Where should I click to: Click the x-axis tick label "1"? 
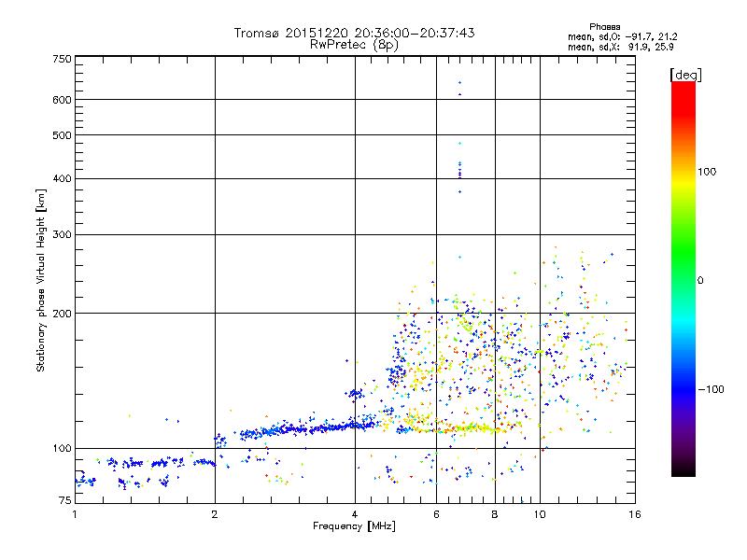point(75,514)
